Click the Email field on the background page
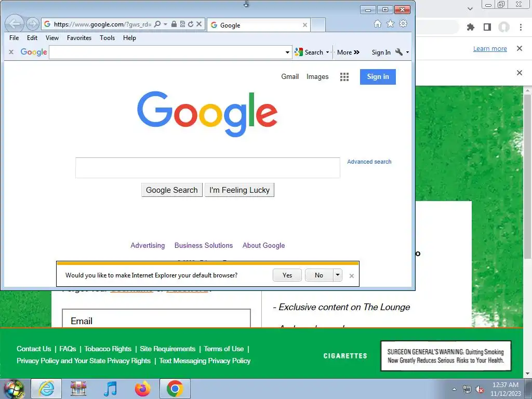The image size is (532, 399). (156, 318)
